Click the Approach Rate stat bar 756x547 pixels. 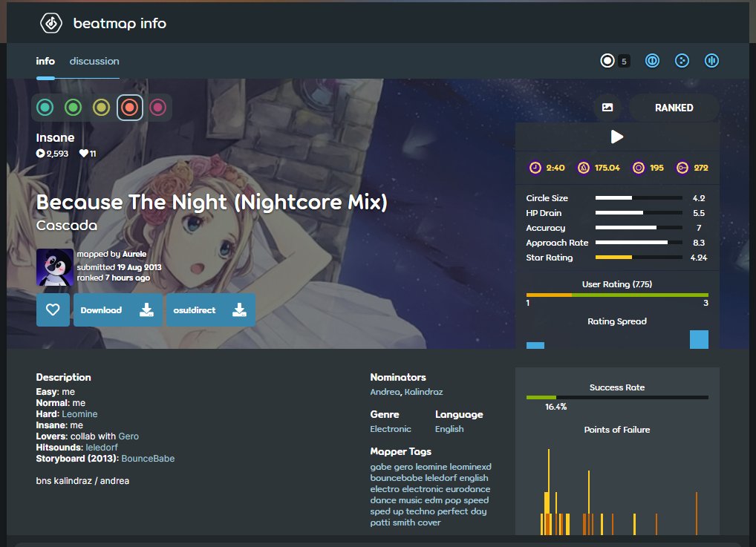639,243
